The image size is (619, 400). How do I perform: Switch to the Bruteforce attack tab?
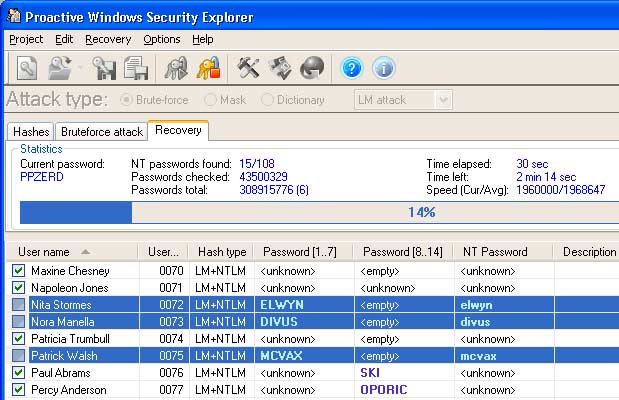tap(101, 131)
